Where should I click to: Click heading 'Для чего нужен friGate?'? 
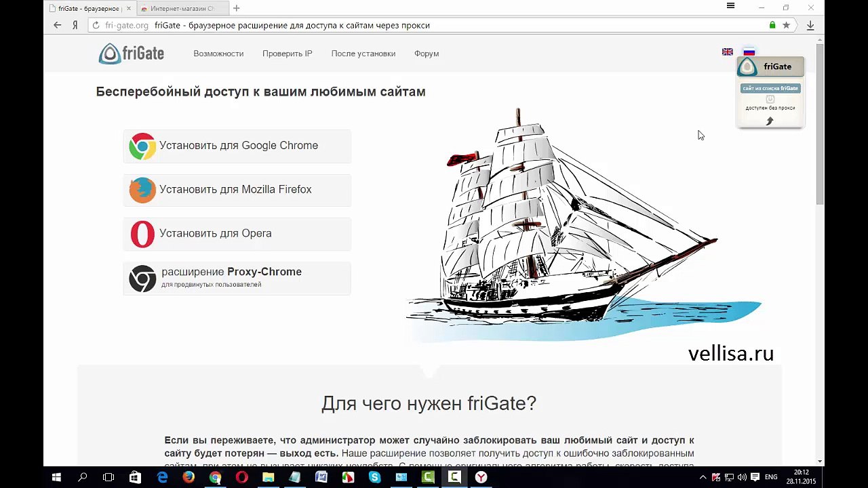click(x=429, y=404)
